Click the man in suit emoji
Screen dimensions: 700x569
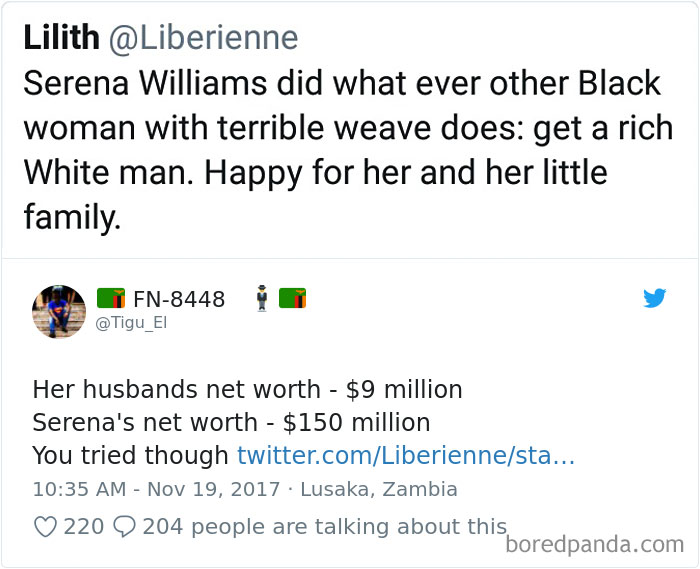(262, 298)
